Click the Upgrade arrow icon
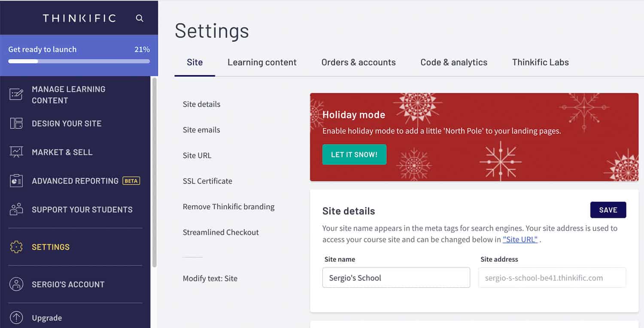 point(16,318)
